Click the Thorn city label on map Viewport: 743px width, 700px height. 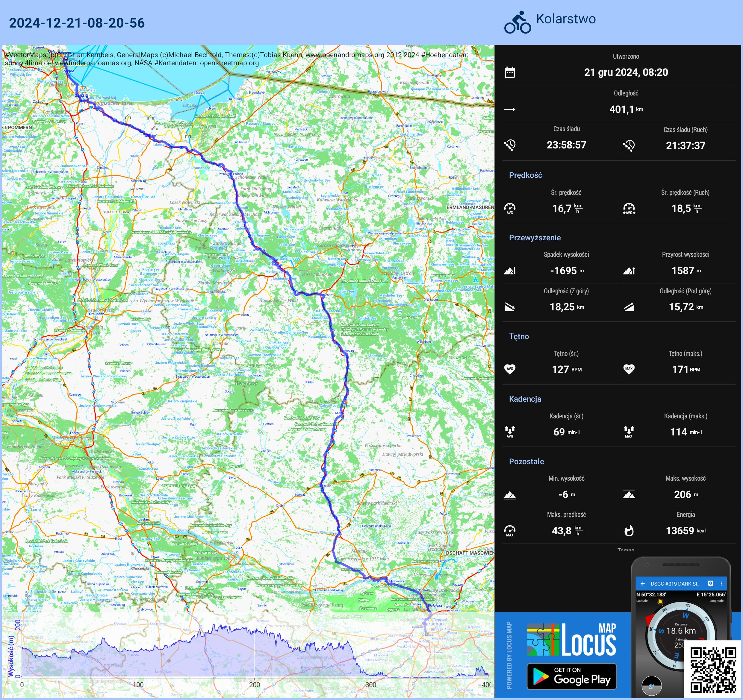74,433
